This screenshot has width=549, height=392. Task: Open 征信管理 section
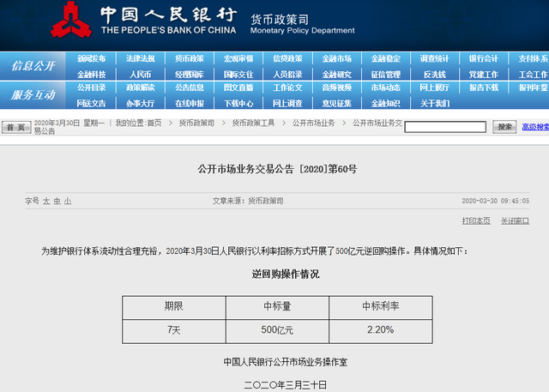(x=385, y=75)
